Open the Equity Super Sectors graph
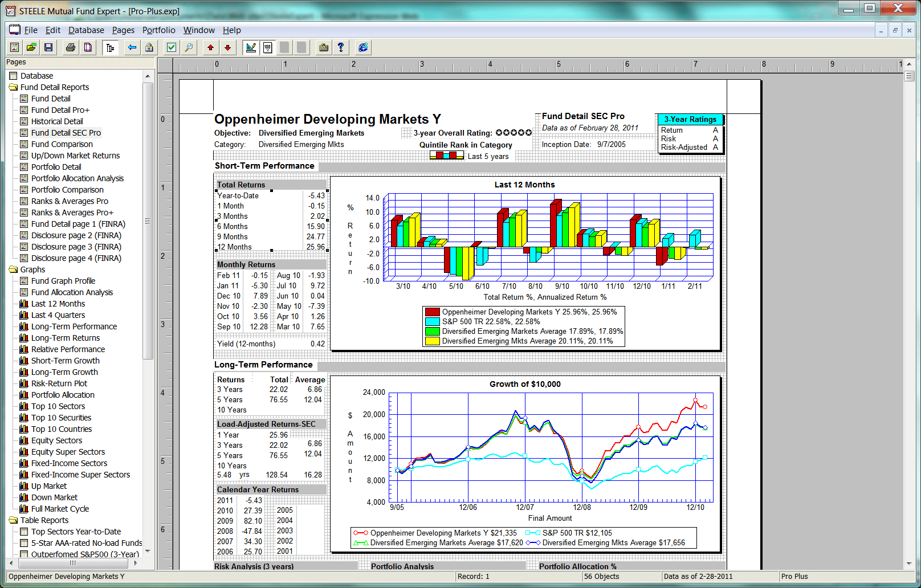The width and height of the screenshot is (921, 588). [68, 452]
